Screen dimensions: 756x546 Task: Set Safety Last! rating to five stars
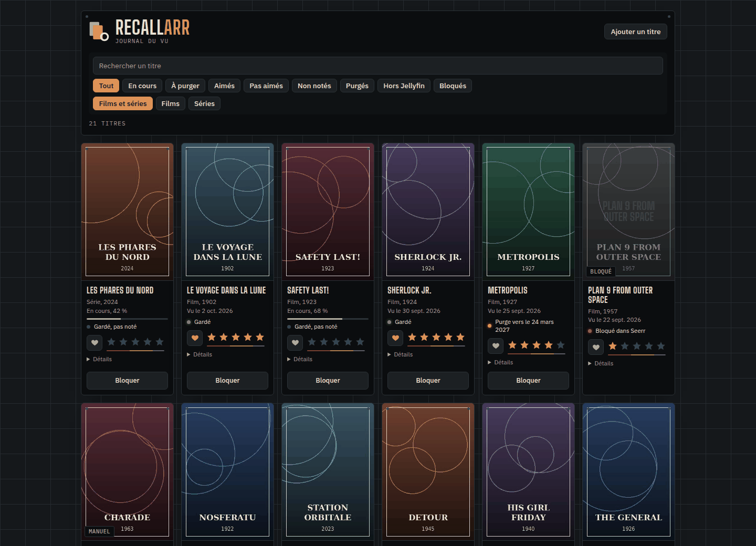pos(360,342)
